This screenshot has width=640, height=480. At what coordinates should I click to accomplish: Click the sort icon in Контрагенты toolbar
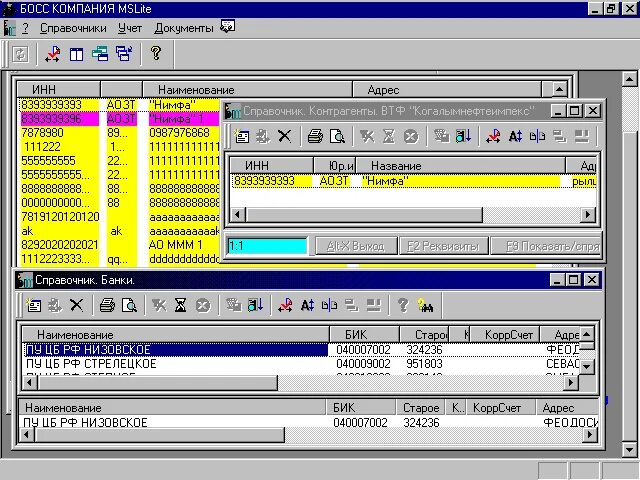click(463, 136)
